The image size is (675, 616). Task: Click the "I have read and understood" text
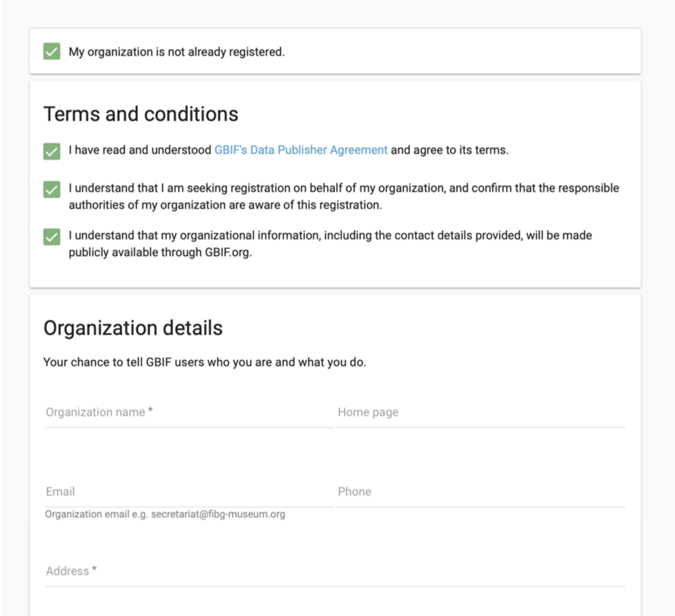point(141,151)
